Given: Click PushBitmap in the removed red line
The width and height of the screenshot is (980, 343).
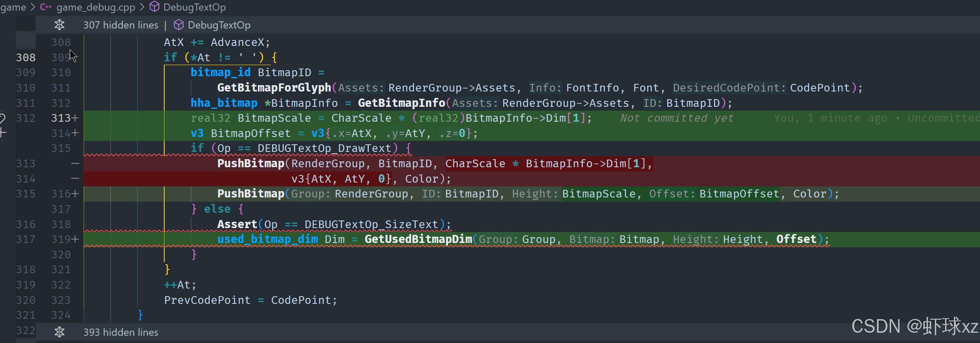Looking at the screenshot, I should (x=251, y=163).
